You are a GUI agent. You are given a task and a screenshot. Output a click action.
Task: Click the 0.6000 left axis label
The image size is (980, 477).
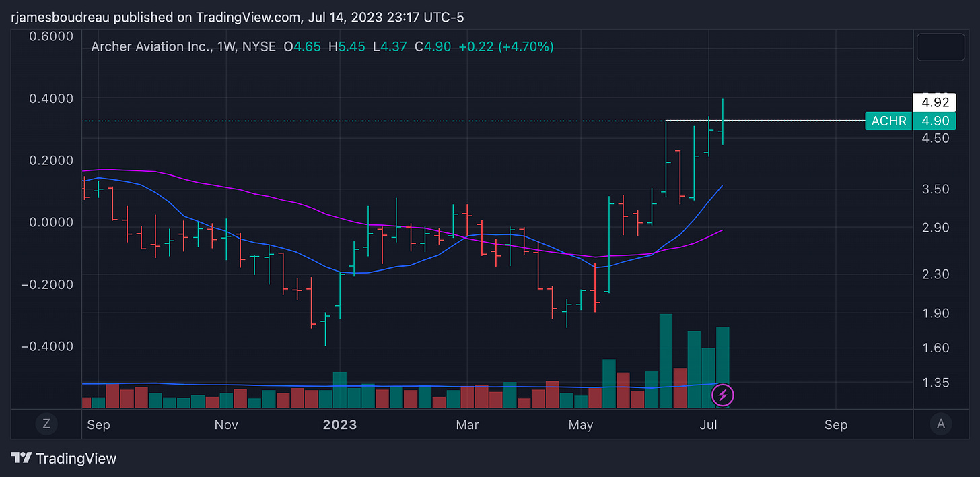point(51,36)
